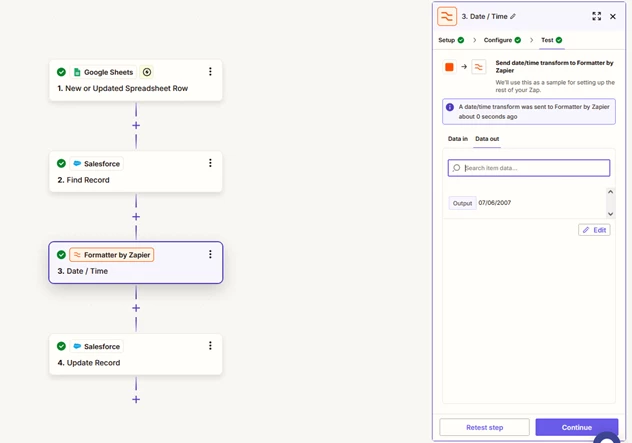Viewport: 632px width, 443px height.
Task: Click the info icon in notification banner
Action: click(x=450, y=107)
